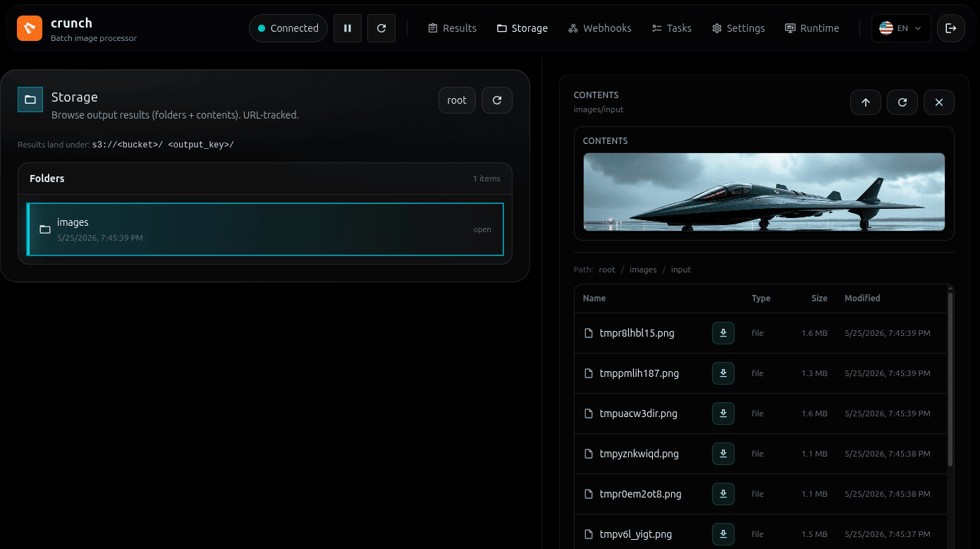980x549 pixels.
Task: Click input in the path breadcrumb
Action: pyautogui.click(x=681, y=270)
